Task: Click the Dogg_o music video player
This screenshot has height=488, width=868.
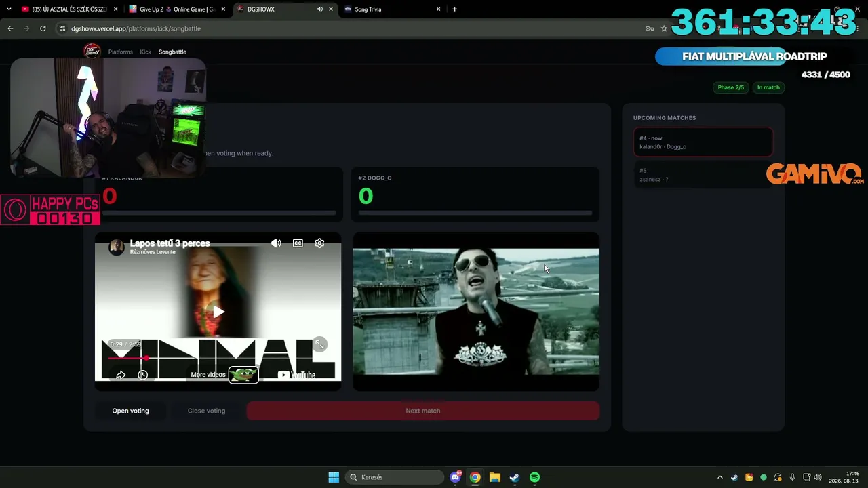Action: [x=476, y=311]
